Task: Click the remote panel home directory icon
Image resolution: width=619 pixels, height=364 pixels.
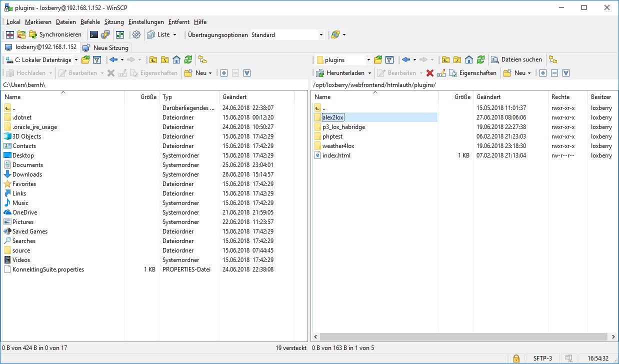Action: pyautogui.click(x=469, y=59)
